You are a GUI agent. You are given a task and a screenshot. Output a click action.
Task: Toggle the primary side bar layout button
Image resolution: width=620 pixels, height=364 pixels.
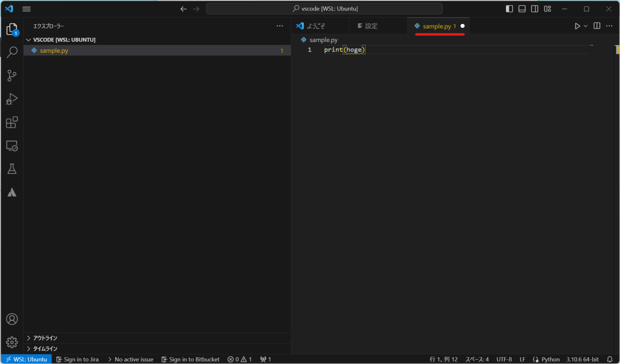click(509, 9)
